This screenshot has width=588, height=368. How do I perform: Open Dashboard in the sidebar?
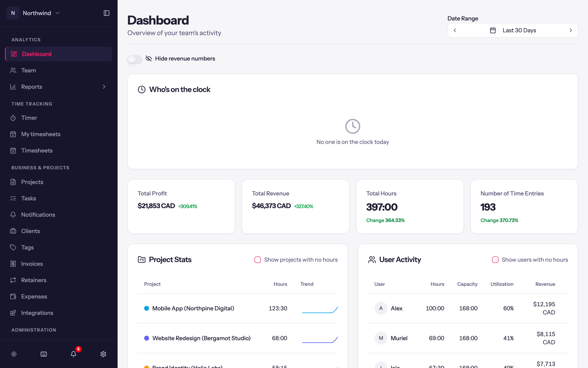[59, 54]
